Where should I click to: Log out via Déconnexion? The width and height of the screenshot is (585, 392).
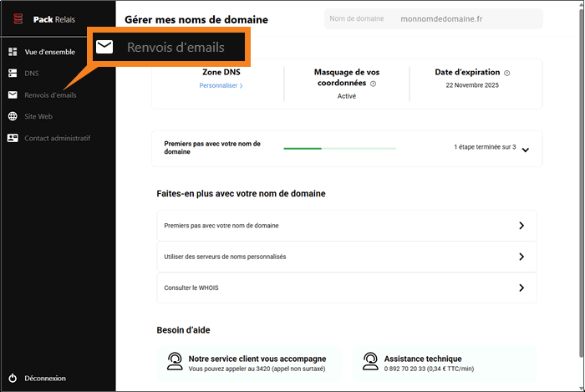tap(45, 378)
